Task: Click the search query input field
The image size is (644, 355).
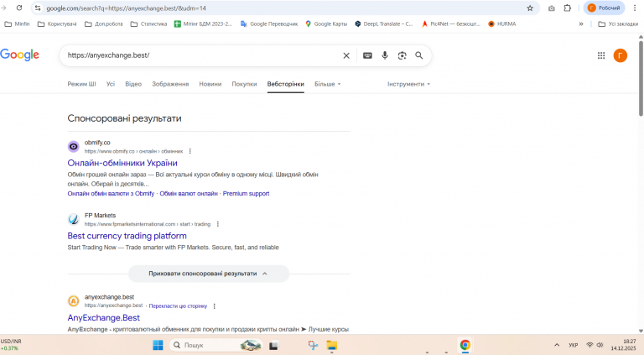Action: point(201,55)
